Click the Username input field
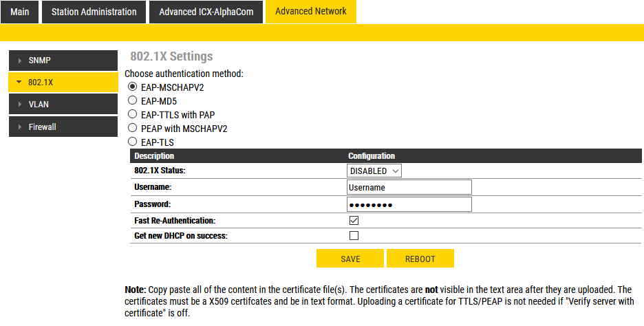Viewport: 644px width, 326px height. (409, 187)
